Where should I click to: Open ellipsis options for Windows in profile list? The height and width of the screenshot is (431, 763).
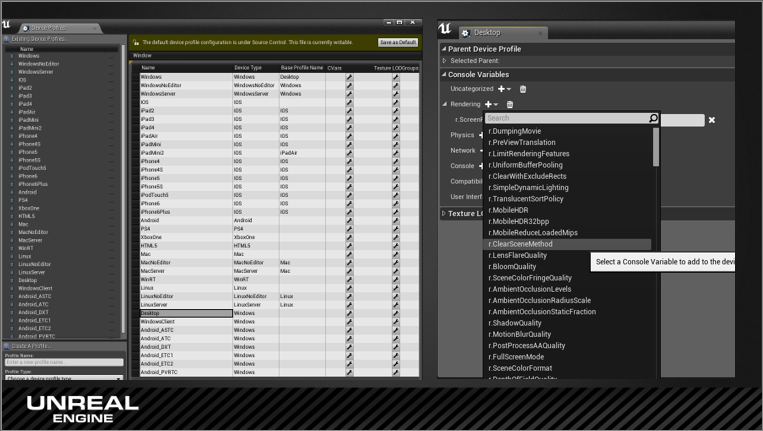pyautogui.click(x=111, y=56)
